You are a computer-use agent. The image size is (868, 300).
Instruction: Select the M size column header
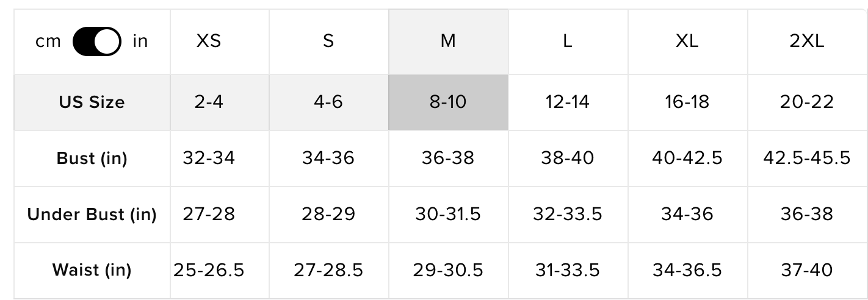448,41
